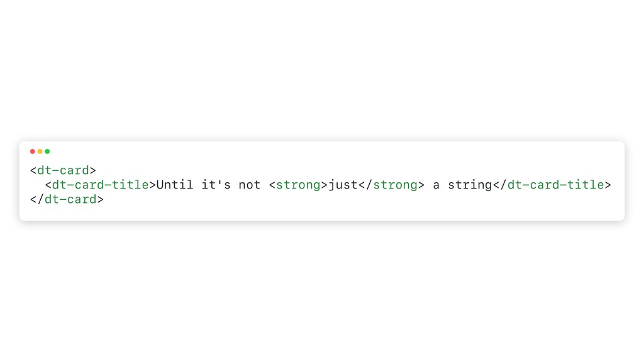Click the slash in the final closing dt-card tag
This screenshot has width=644, height=362.
click(40, 200)
